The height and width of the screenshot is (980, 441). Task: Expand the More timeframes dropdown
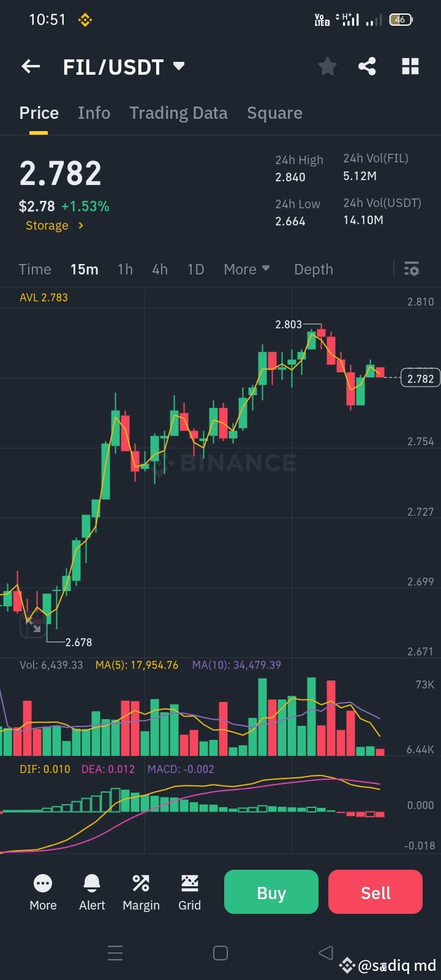point(246,269)
